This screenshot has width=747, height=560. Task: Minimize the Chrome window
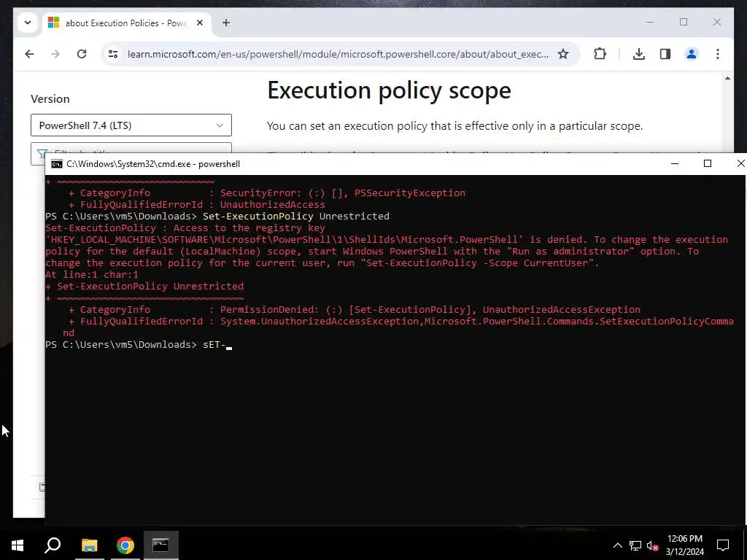(x=650, y=22)
